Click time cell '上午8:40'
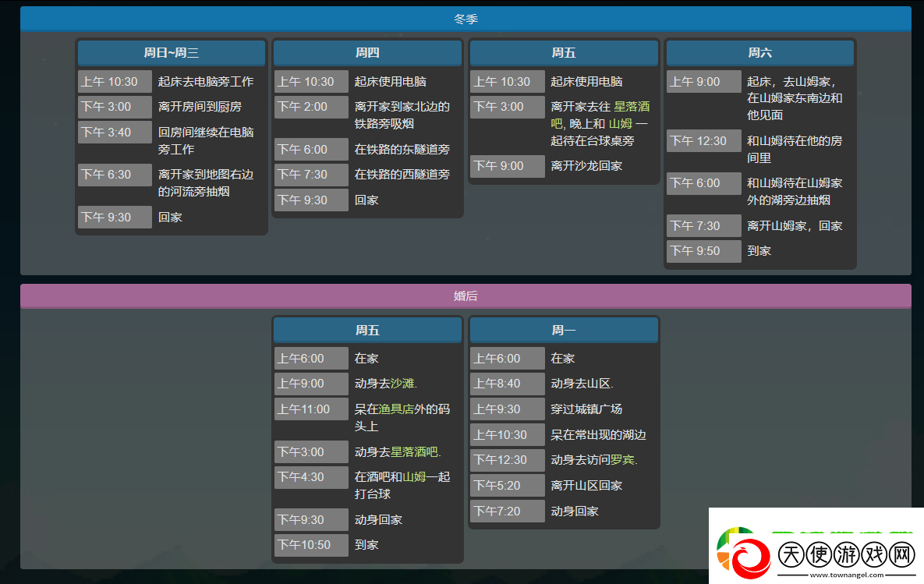 pyautogui.click(x=508, y=384)
